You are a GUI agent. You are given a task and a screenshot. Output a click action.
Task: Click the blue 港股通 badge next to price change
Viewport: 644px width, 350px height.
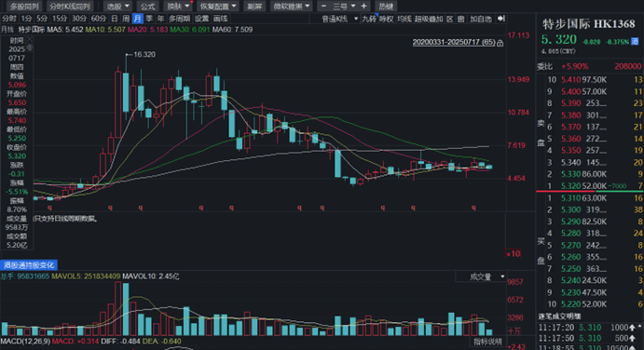coord(635,42)
